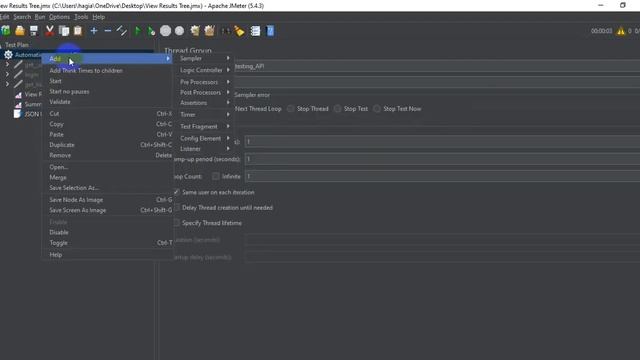
Task: Open the Help menu in menu bar
Action: coord(98,17)
